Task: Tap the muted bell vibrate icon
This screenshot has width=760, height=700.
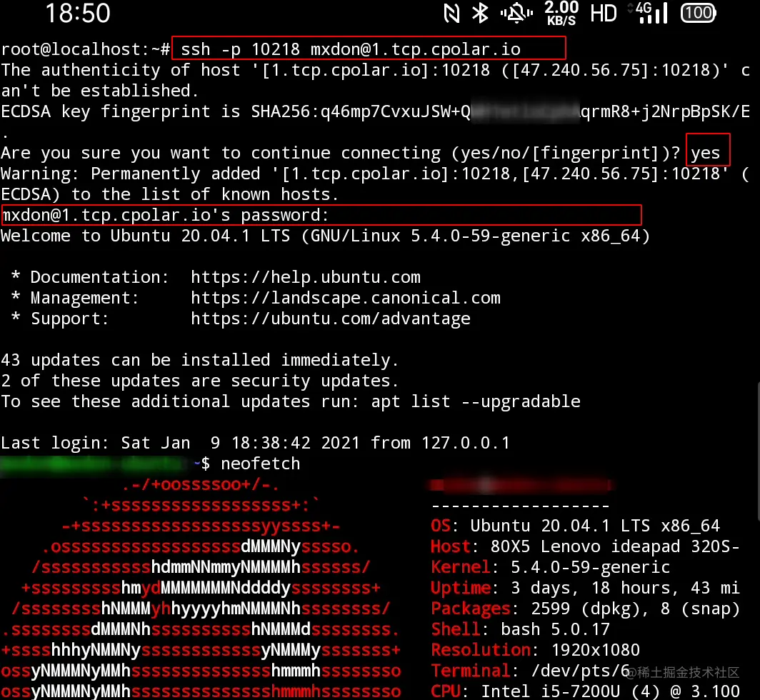Action: 516,13
